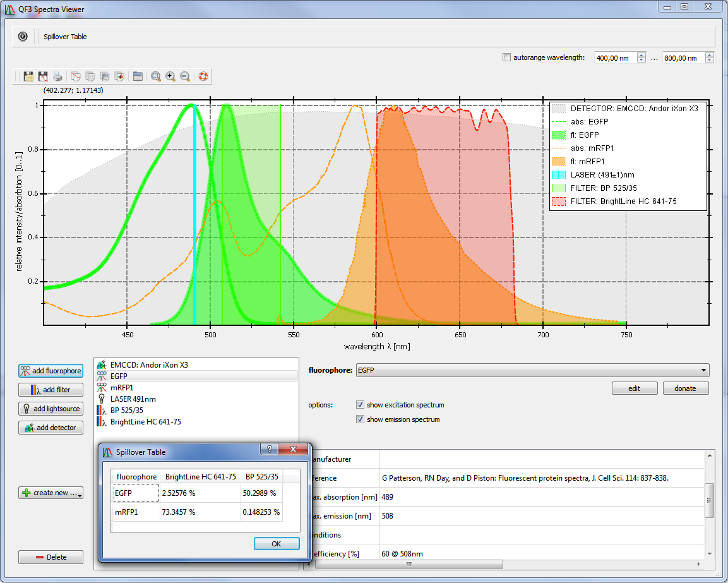Open help via the lifebuoy icon
The image size is (728, 583).
click(203, 76)
